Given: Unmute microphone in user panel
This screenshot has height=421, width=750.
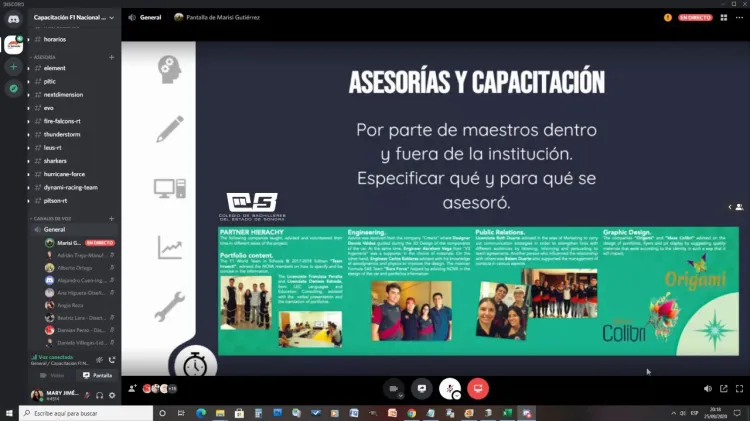Looking at the screenshot, I should tap(87, 395).
